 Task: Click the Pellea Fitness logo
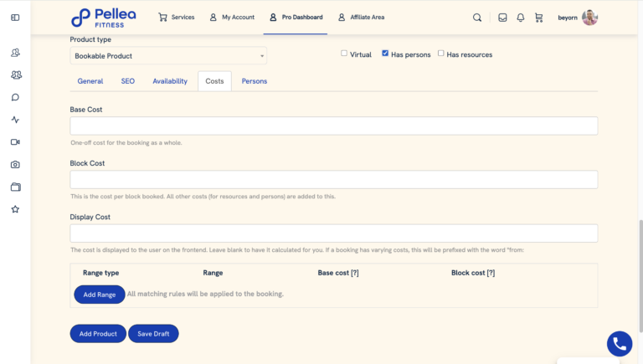point(103,18)
